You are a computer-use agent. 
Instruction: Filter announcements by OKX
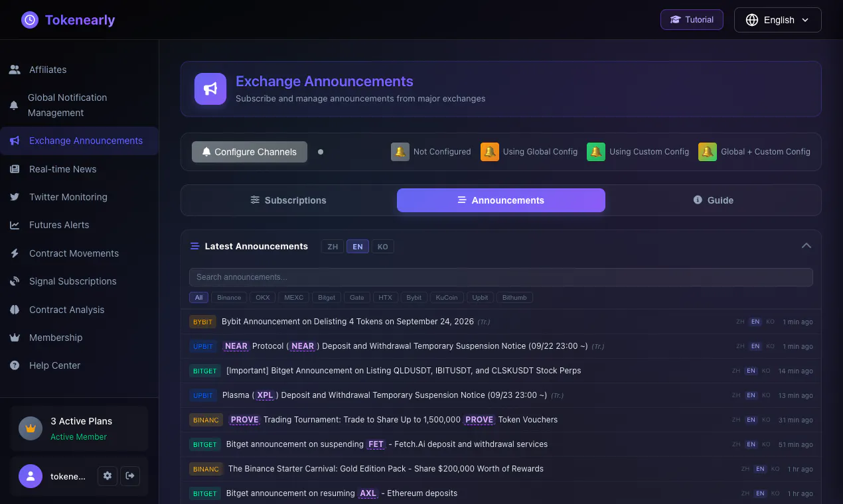point(263,298)
